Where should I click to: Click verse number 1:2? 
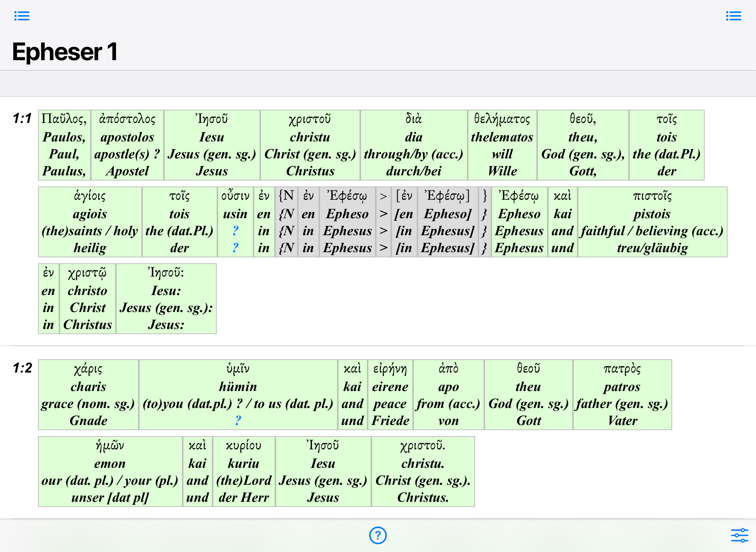point(23,368)
